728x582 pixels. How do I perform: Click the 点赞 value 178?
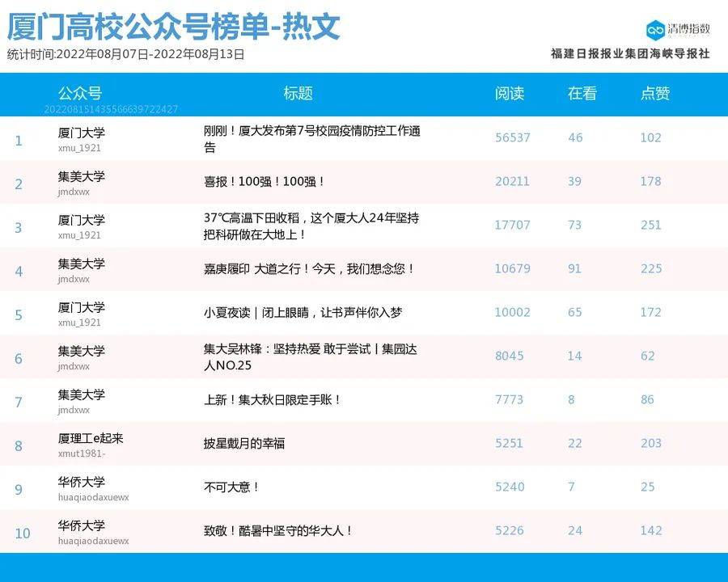(651, 181)
